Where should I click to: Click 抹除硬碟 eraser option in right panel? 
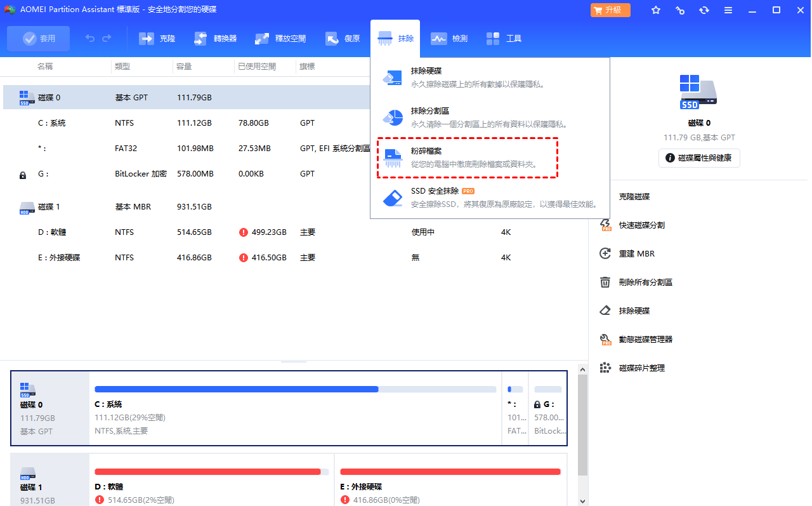click(x=625, y=311)
